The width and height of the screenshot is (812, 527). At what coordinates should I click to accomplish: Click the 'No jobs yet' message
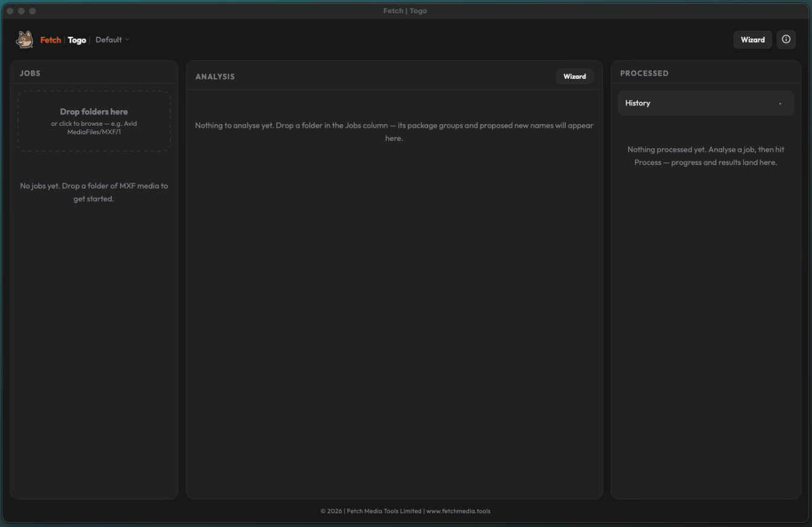pos(94,192)
